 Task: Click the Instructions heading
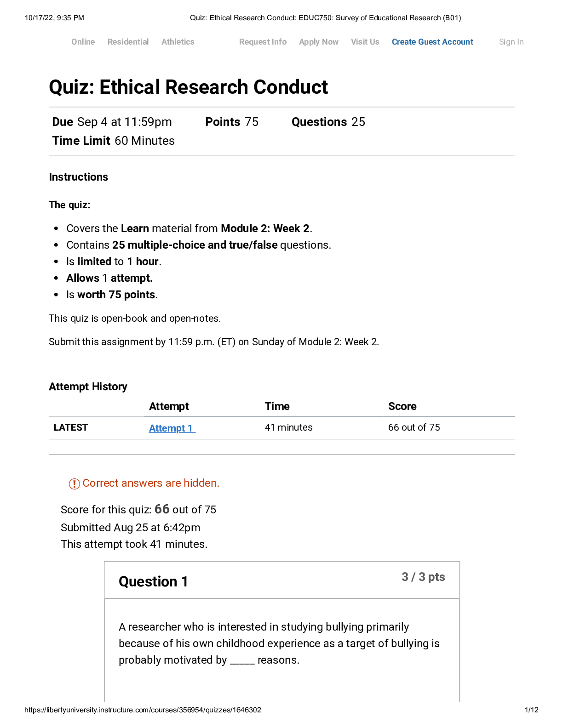pos(79,177)
